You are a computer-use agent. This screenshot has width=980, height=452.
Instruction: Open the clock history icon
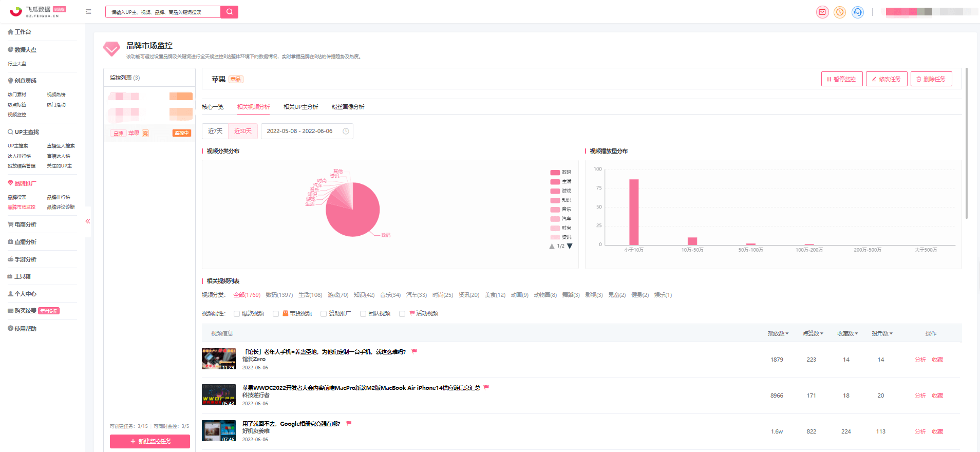coord(840,12)
